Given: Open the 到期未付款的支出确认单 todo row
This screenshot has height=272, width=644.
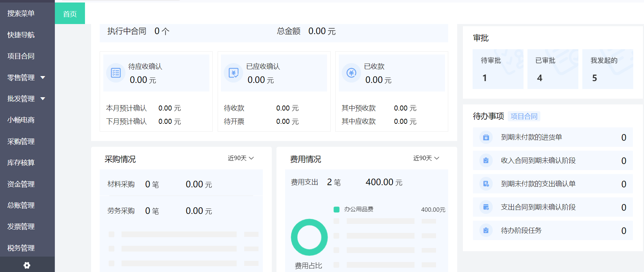Looking at the screenshot, I should click(x=553, y=184).
